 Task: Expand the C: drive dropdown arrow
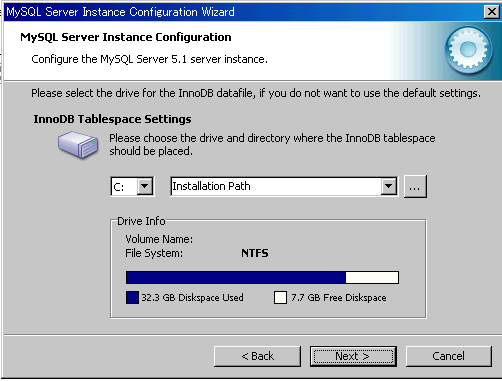[x=145, y=186]
